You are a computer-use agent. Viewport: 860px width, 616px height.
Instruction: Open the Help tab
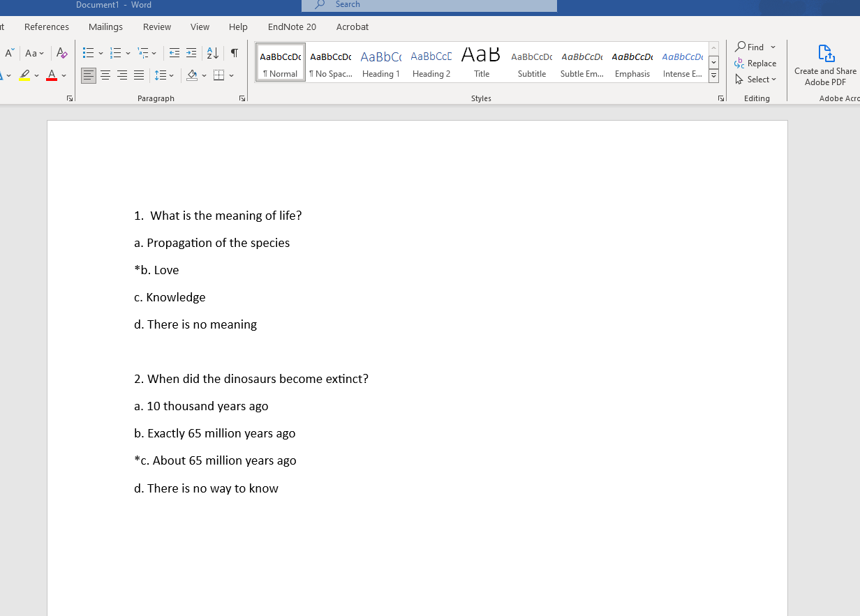tap(238, 27)
